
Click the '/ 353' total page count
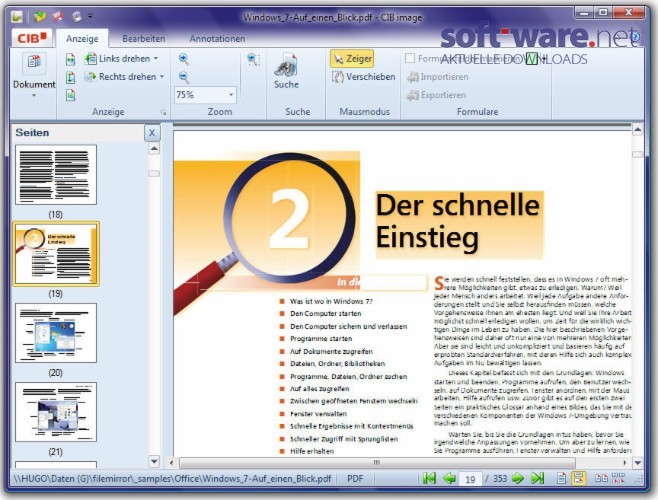[x=496, y=479]
